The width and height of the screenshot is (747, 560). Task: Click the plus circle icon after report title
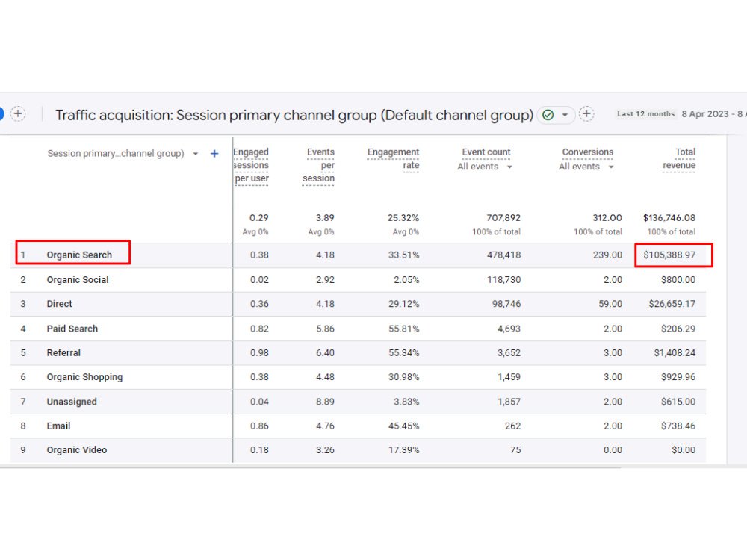(586, 113)
